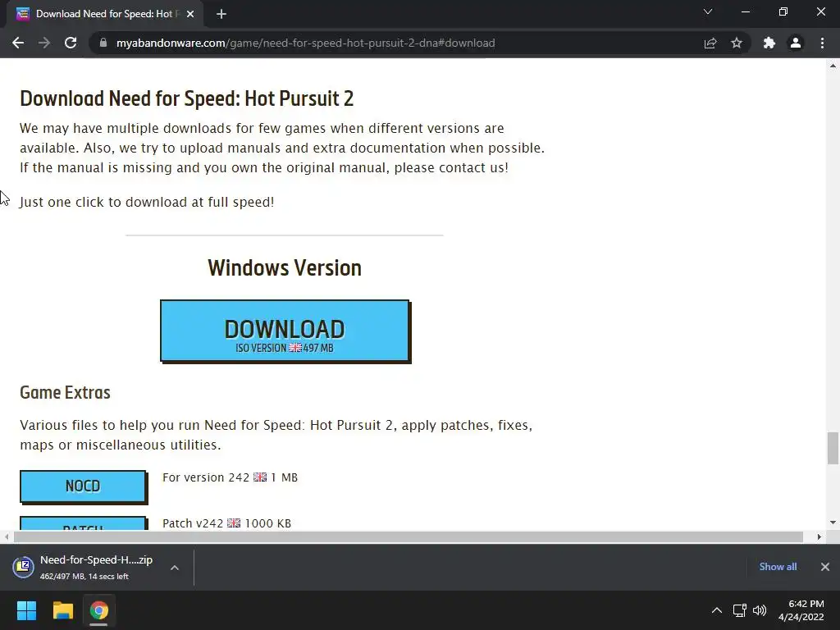Reload the myabandonware page

coord(71,43)
